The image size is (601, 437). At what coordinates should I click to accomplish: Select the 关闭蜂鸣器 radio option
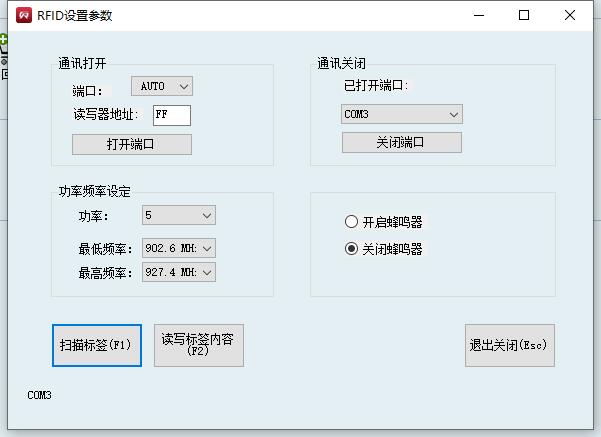[351, 249]
